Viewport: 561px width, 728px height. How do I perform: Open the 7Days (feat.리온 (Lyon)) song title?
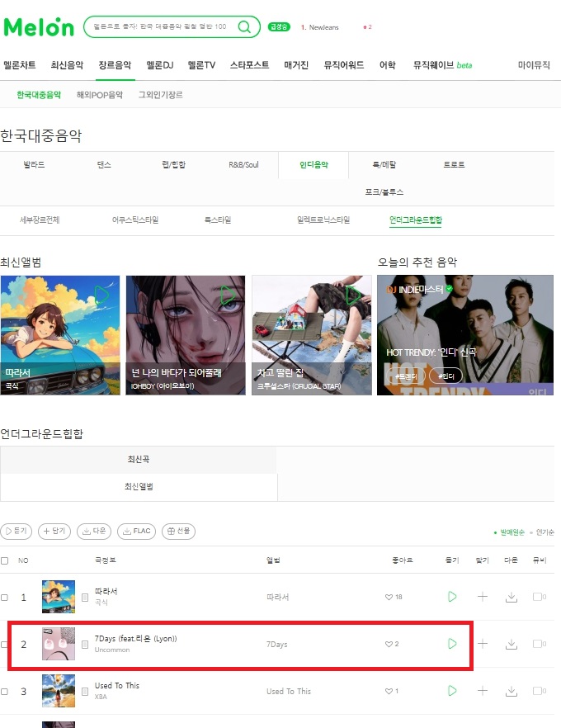(x=135, y=638)
